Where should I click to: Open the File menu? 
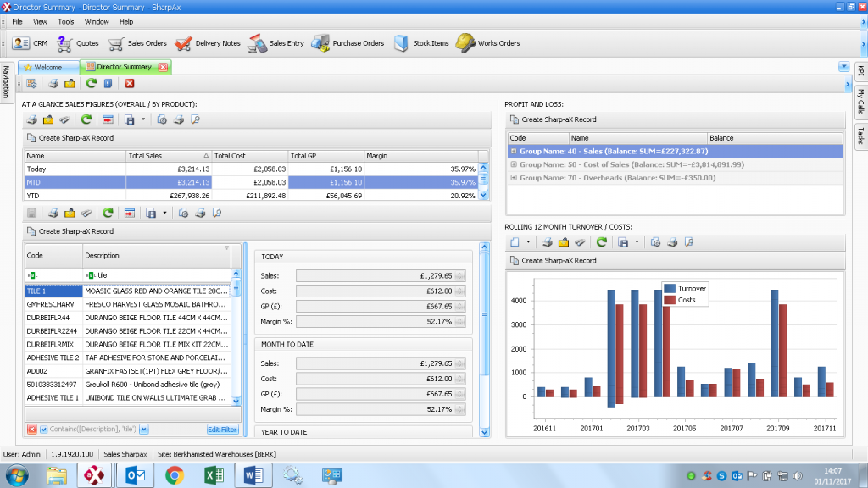point(17,21)
